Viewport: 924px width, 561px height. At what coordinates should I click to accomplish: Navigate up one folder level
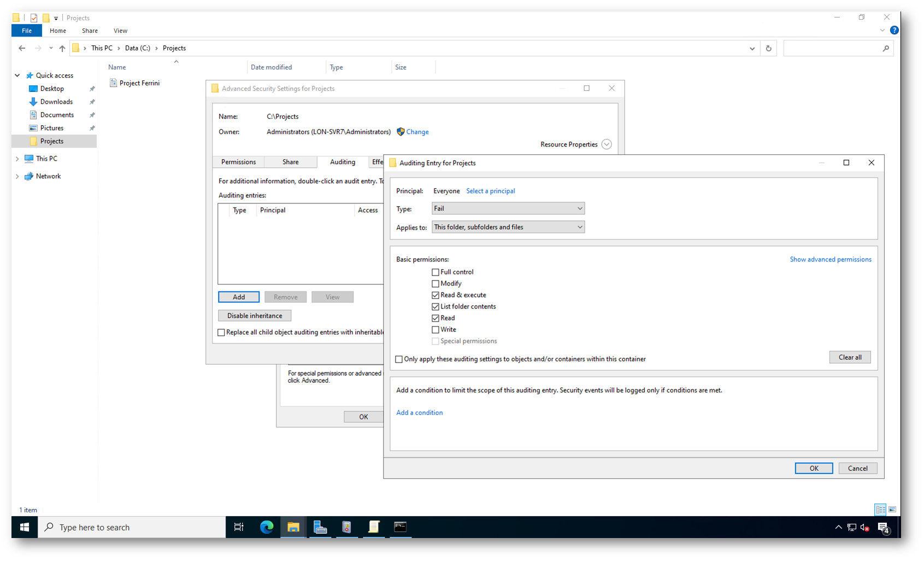(x=62, y=48)
